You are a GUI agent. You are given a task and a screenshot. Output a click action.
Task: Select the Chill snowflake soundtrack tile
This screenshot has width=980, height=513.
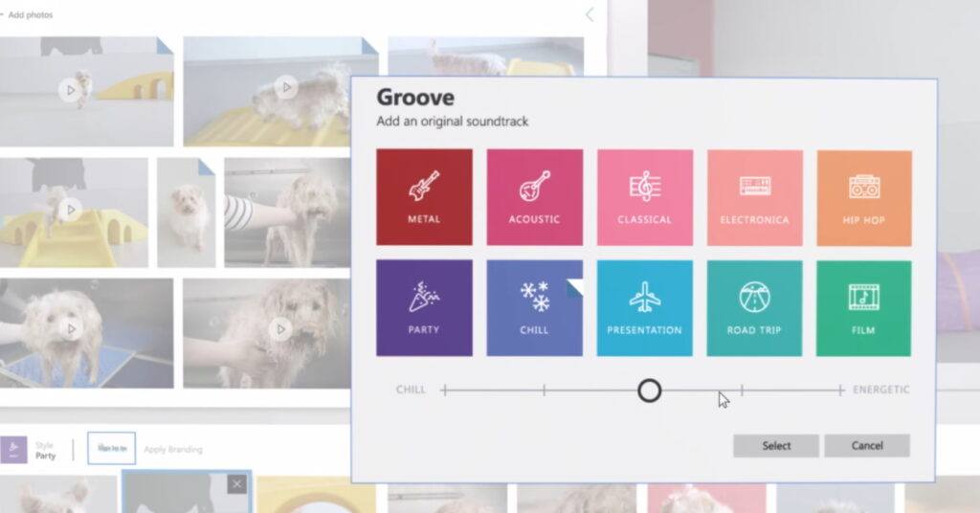(x=534, y=308)
